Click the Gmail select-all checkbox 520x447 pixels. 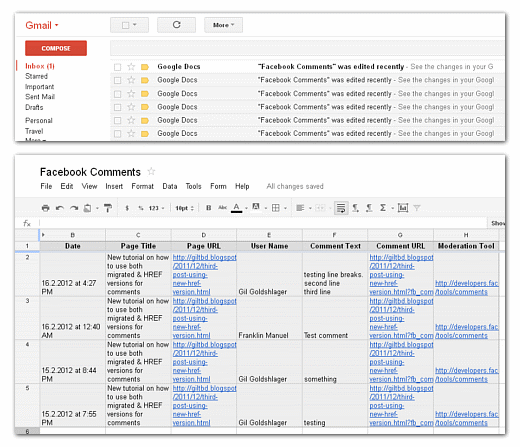[125, 25]
